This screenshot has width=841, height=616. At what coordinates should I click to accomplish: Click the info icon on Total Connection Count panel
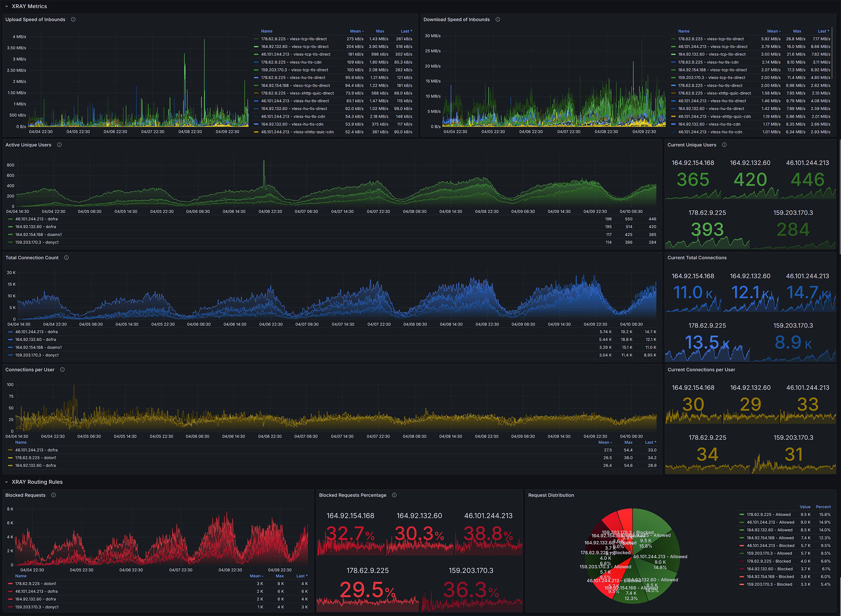coord(66,257)
